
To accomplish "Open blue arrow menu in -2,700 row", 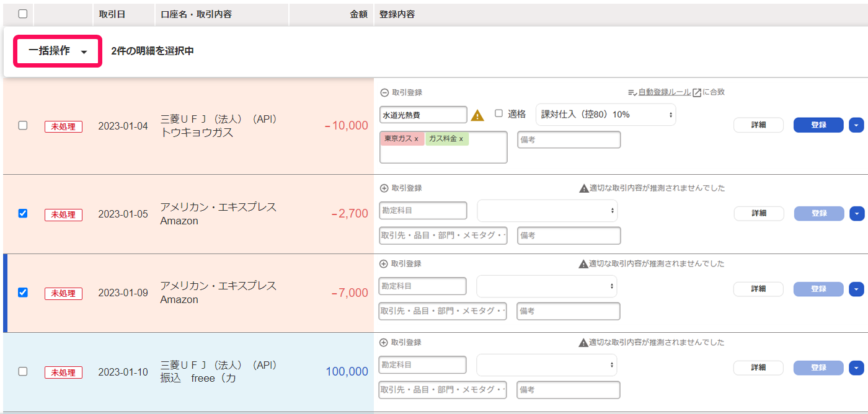I will [856, 214].
